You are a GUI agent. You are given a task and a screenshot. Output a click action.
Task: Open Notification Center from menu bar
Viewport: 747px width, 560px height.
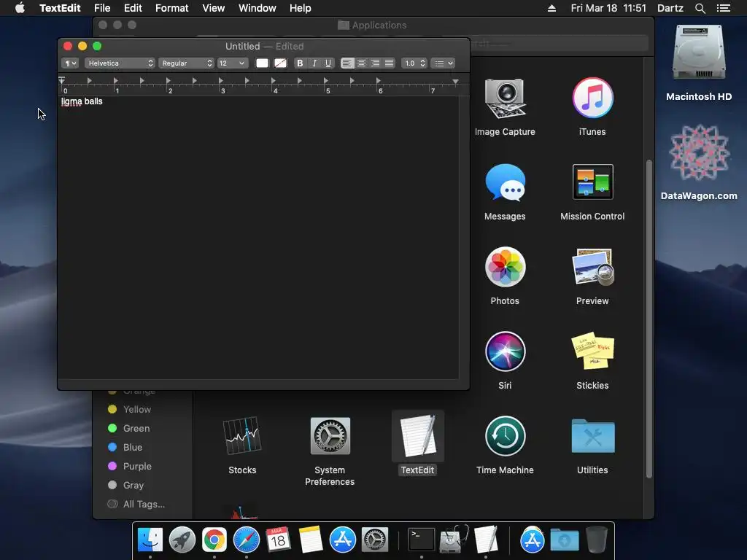(723, 8)
